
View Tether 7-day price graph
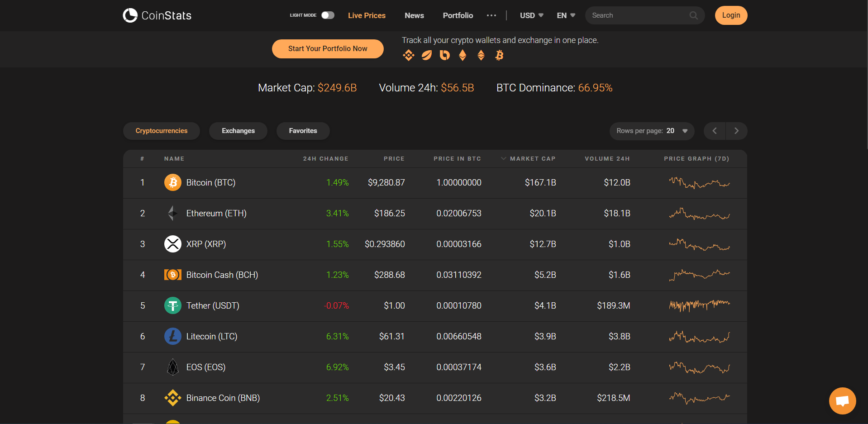coord(699,306)
